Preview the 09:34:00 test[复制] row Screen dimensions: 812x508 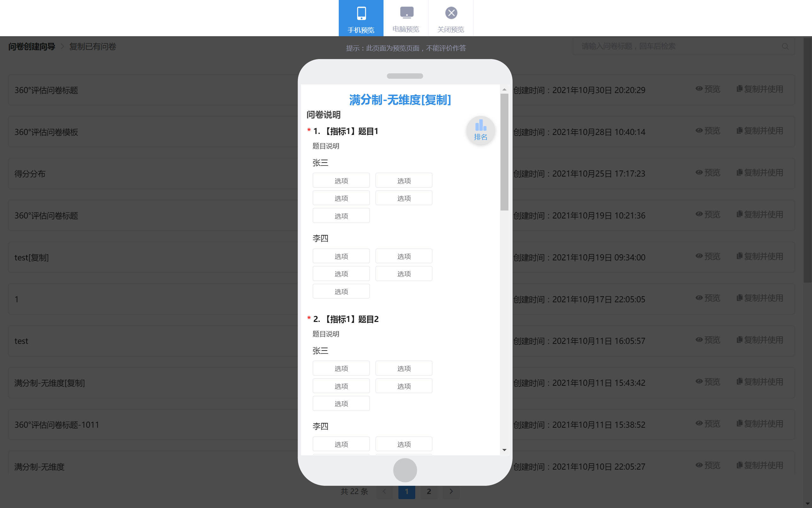tap(708, 256)
